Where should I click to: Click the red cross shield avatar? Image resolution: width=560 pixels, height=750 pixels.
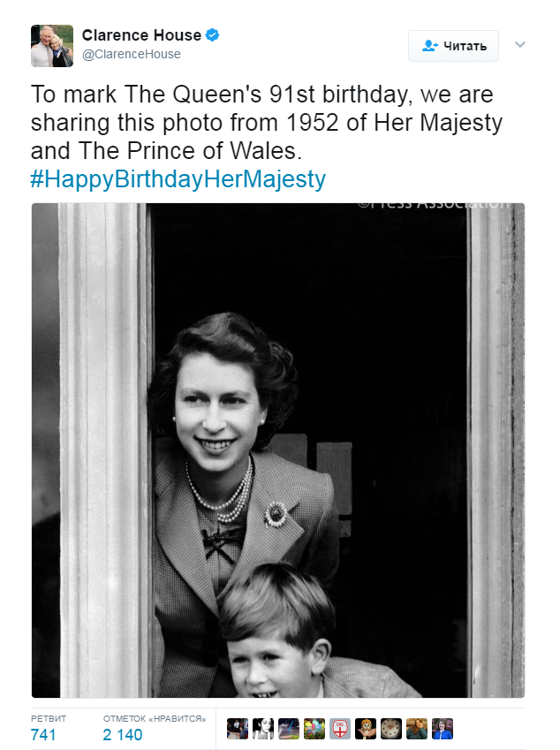coord(340,729)
